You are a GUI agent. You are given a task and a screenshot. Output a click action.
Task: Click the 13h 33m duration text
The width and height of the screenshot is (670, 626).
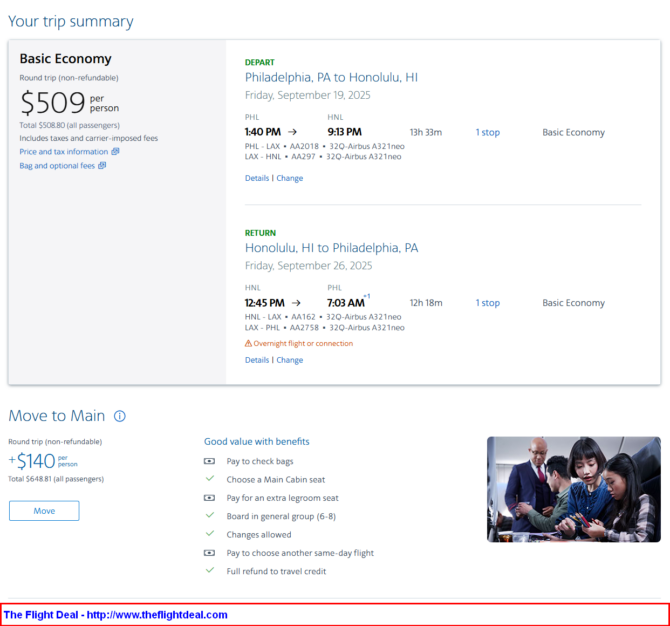(x=426, y=132)
